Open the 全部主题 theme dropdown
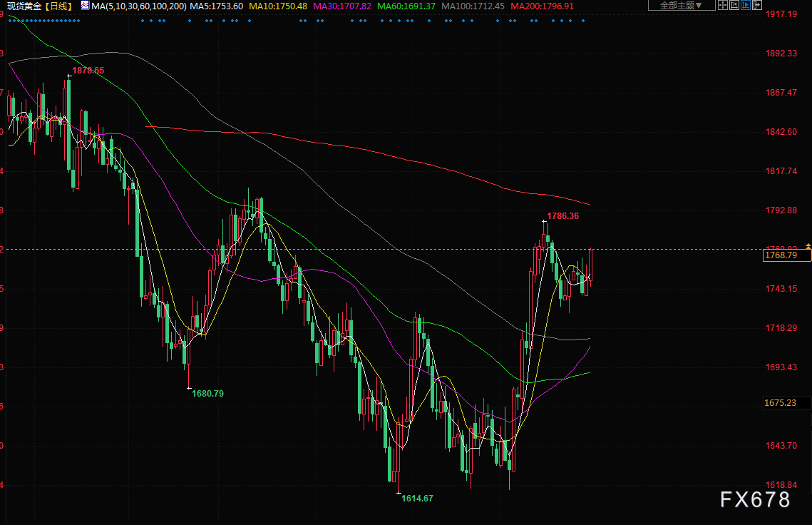 pyautogui.click(x=682, y=5)
